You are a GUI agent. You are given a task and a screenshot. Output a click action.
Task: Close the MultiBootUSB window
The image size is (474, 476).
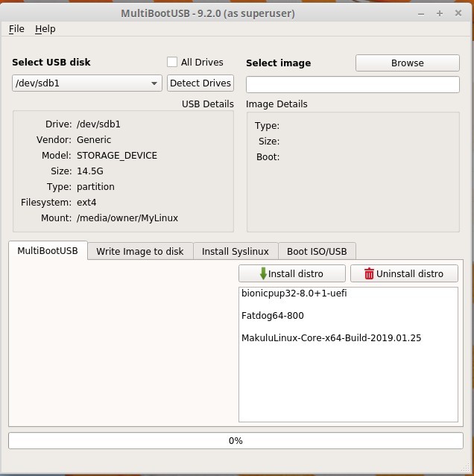[458, 13]
